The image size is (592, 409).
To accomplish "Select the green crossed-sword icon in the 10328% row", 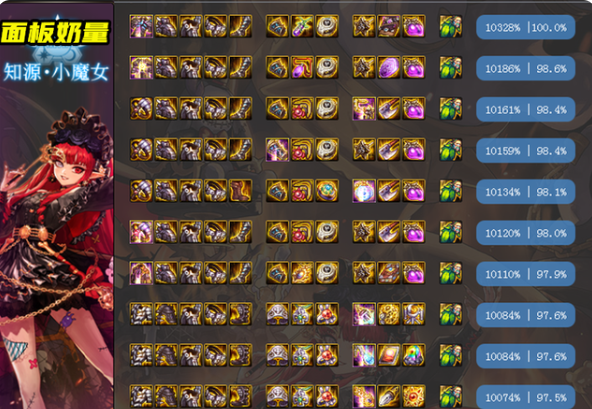I will point(302,26).
